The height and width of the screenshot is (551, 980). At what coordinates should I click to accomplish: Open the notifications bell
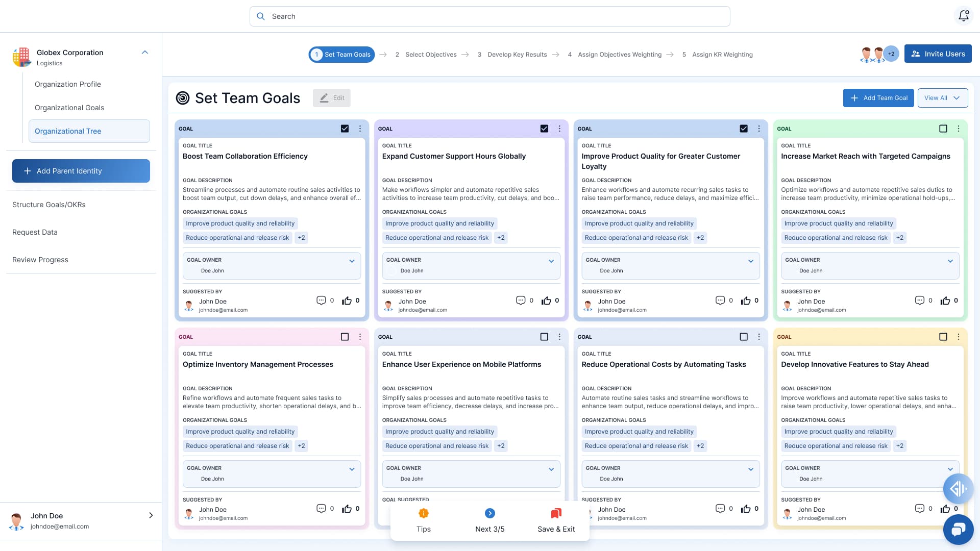click(964, 16)
